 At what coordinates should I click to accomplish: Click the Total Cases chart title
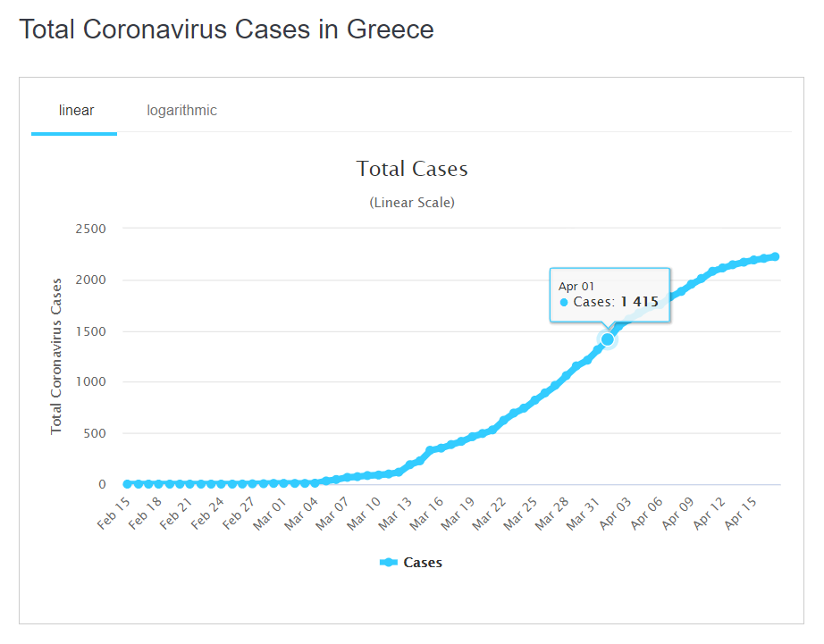[x=412, y=169]
